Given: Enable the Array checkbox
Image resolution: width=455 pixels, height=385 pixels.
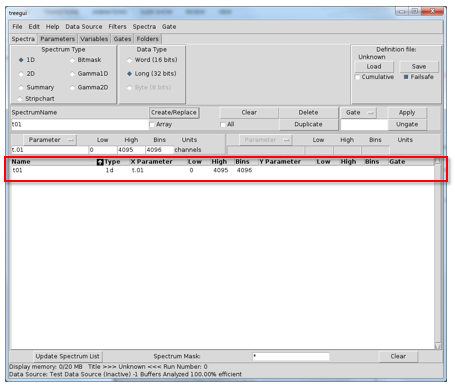Looking at the screenshot, I should tap(152, 125).
